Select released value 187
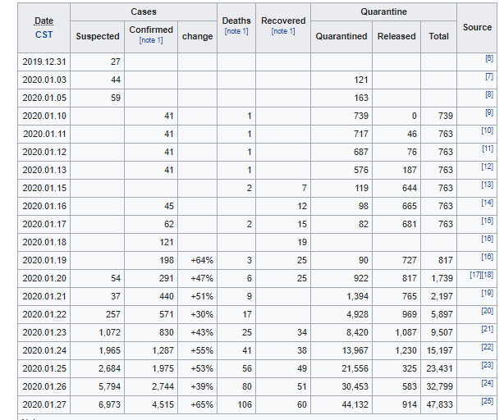The width and height of the screenshot is (504, 420). 409,170
